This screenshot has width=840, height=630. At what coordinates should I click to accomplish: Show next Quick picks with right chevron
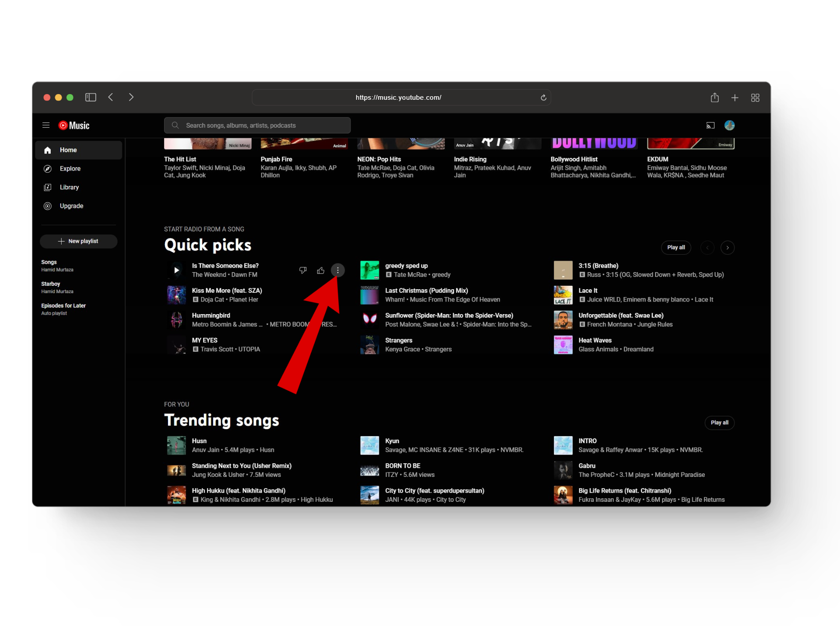click(728, 248)
